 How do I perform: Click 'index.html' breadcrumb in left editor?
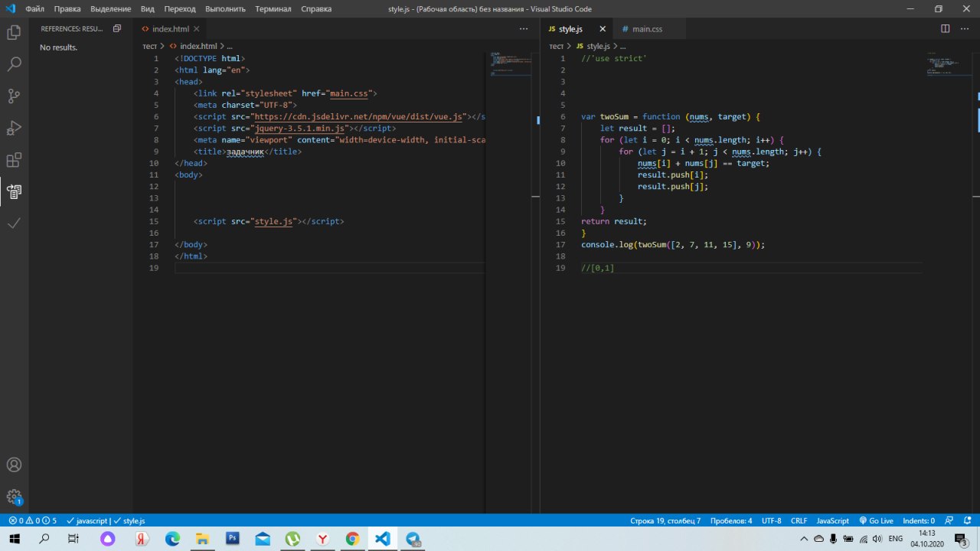point(198,47)
